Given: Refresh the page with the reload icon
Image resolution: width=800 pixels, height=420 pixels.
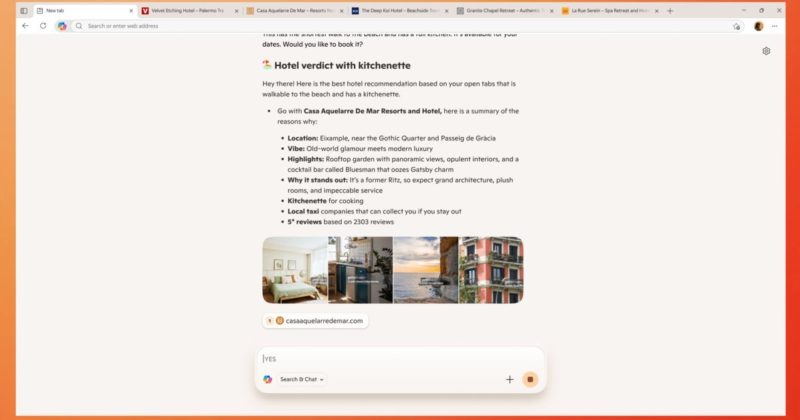Looking at the screenshot, I should (43, 25).
